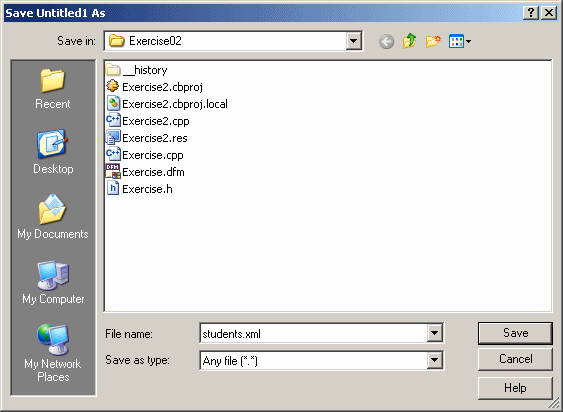Open My Network Places

coord(53,353)
